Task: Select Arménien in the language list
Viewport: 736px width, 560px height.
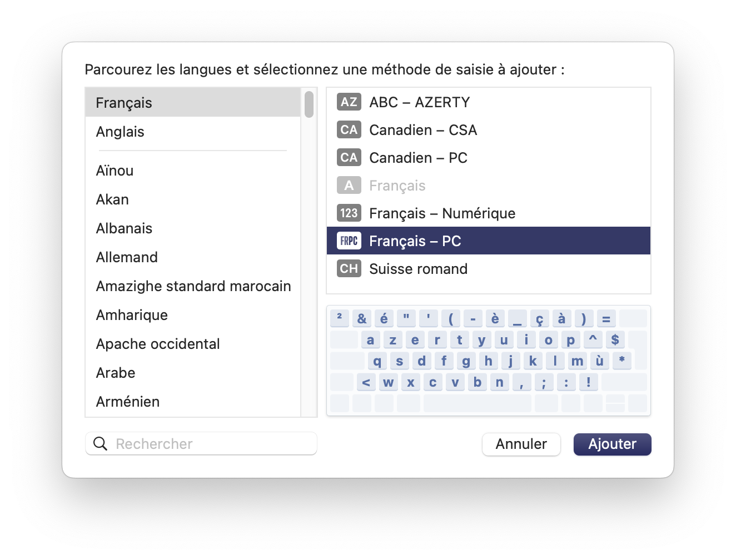Action: (193, 402)
